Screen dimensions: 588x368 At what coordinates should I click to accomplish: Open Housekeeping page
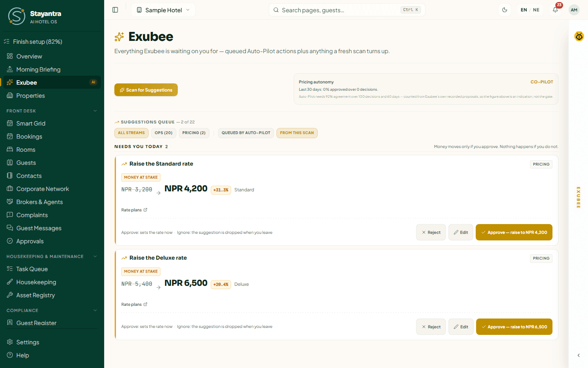(52, 282)
